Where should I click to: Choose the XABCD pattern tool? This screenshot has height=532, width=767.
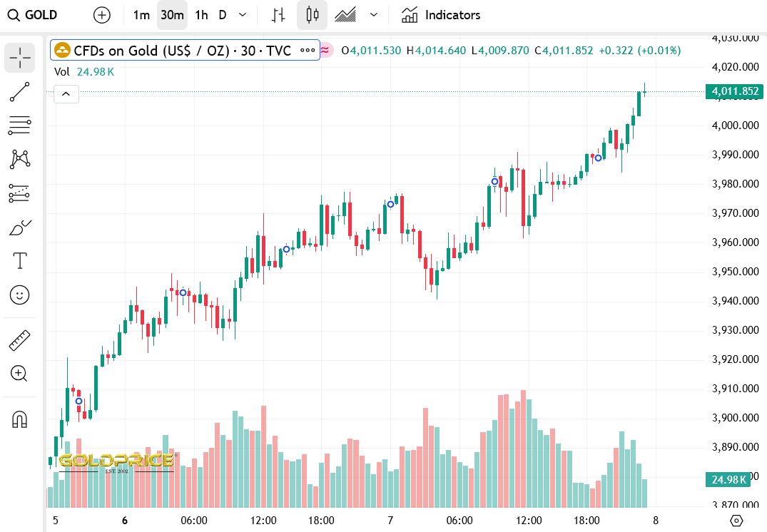20,159
